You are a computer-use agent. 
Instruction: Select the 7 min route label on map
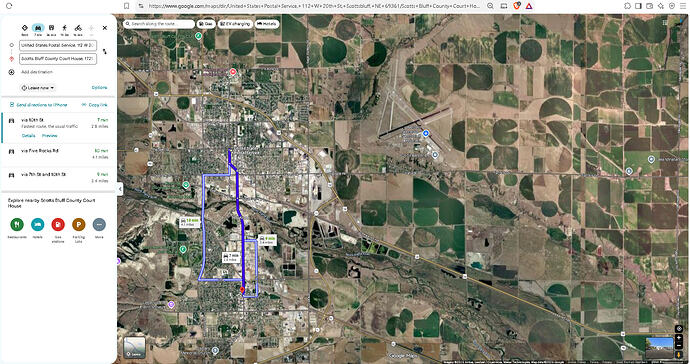tap(231, 257)
